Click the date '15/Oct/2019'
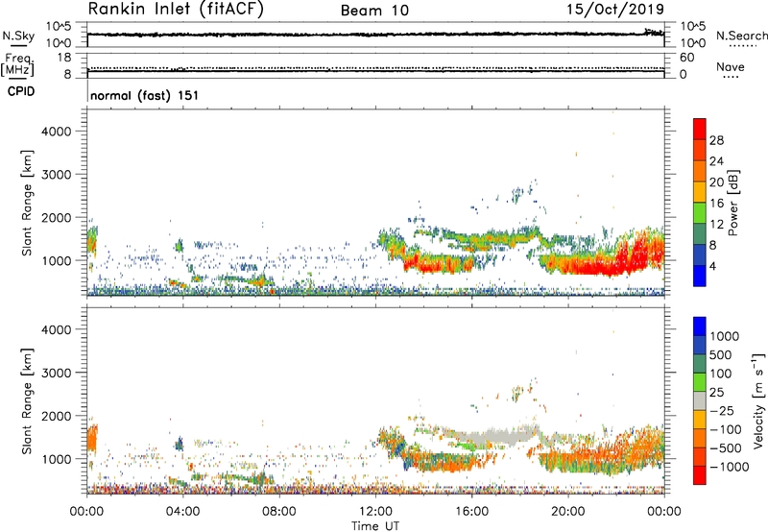 click(x=615, y=10)
